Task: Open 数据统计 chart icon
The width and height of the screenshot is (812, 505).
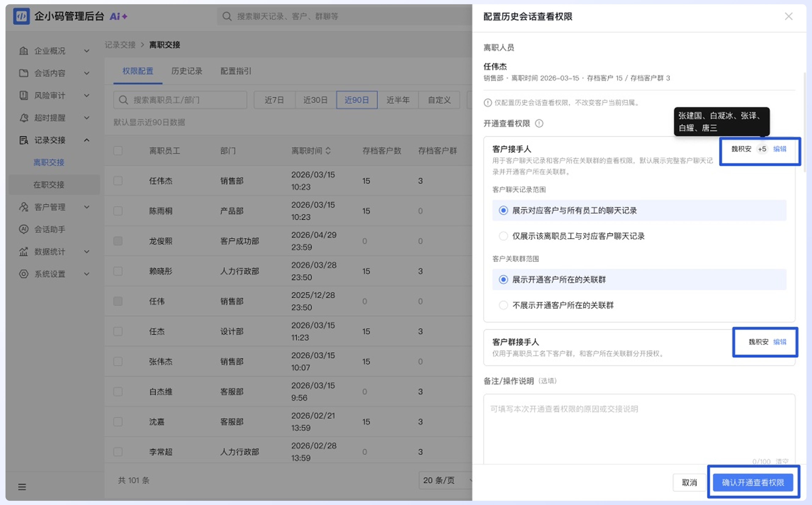Action: [x=23, y=251]
